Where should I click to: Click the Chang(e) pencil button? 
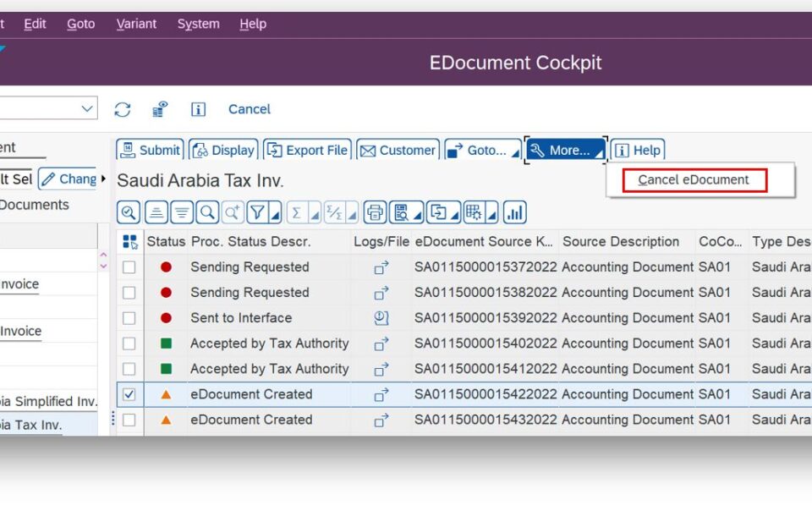point(68,179)
